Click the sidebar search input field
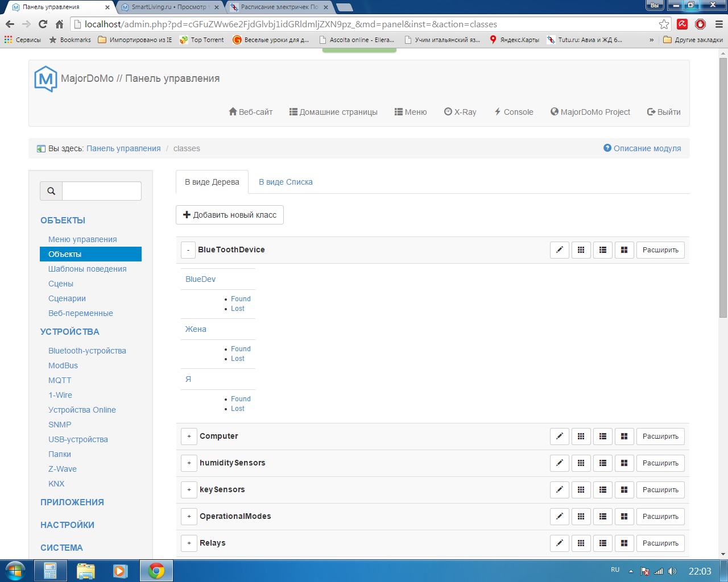The height and width of the screenshot is (582, 728). [102, 191]
